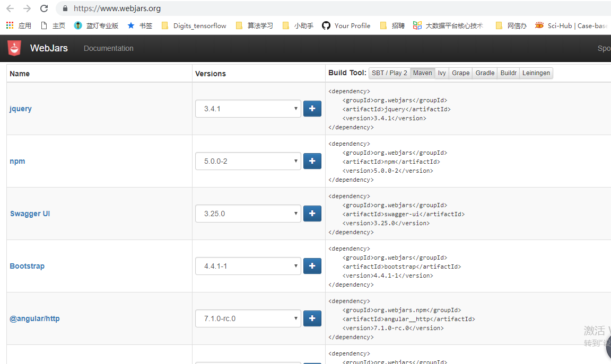The height and width of the screenshot is (364, 611).
Task: Select the Ivy build tool
Action: pos(442,73)
